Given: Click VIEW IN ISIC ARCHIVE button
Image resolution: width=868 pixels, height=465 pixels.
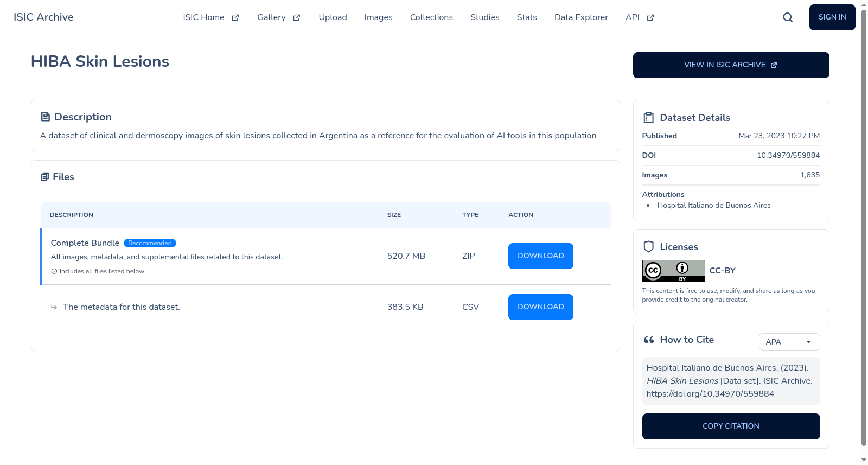Looking at the screenshot, I should (731, 65).
